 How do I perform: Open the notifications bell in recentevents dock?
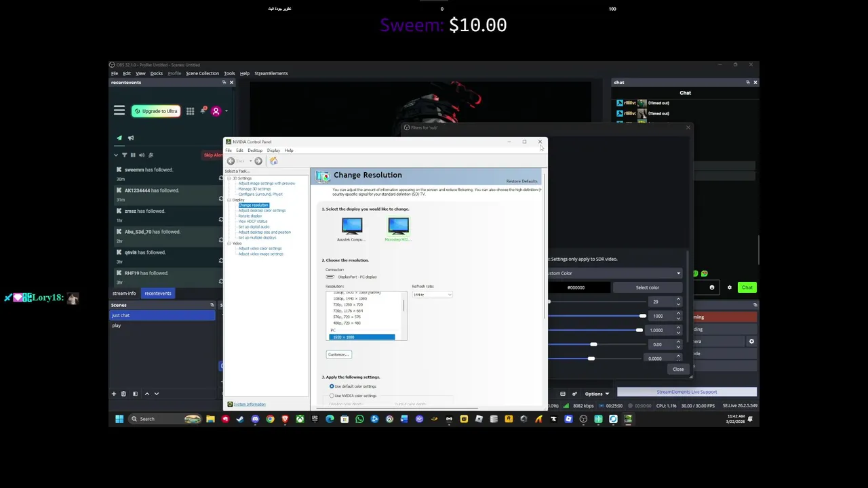(x=203, y=110)
